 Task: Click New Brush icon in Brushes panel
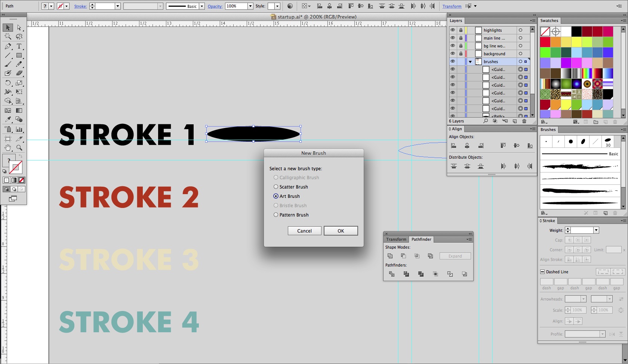(606, 213)
